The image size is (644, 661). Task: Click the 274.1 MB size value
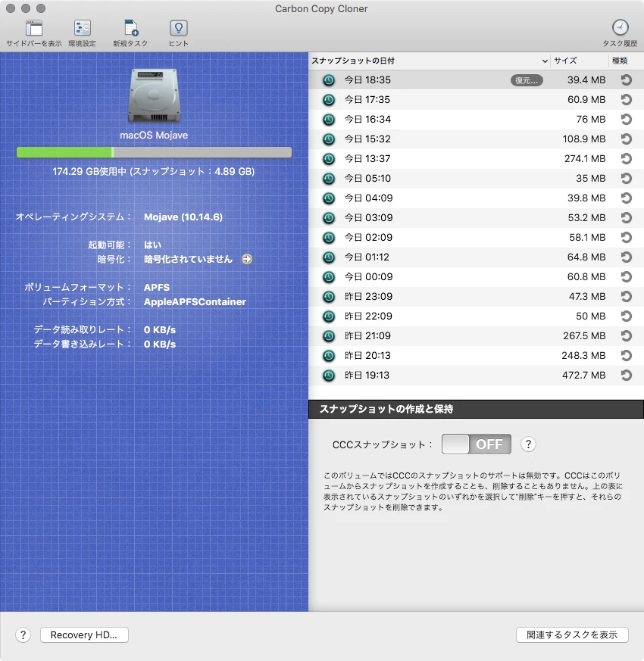(585, 159)
